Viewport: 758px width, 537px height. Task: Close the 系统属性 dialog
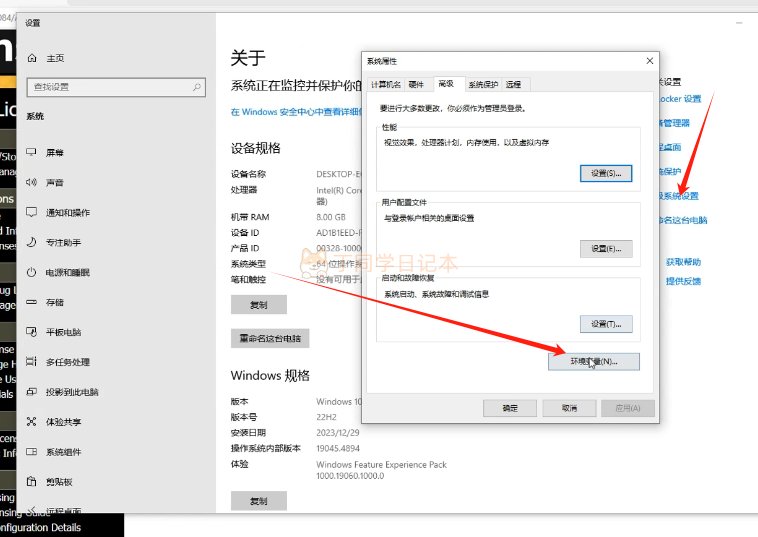point(650,60)
